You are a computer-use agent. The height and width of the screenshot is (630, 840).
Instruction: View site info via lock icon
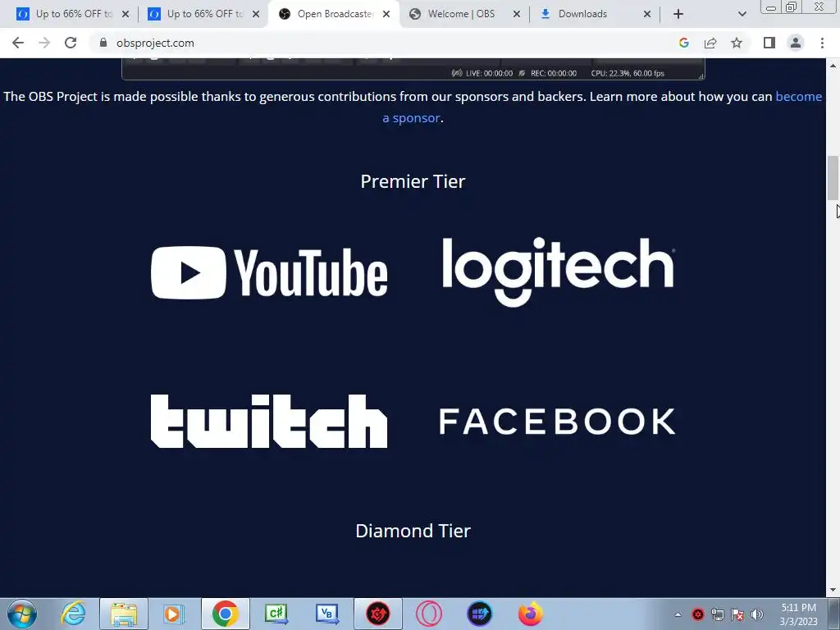point(103,43)
